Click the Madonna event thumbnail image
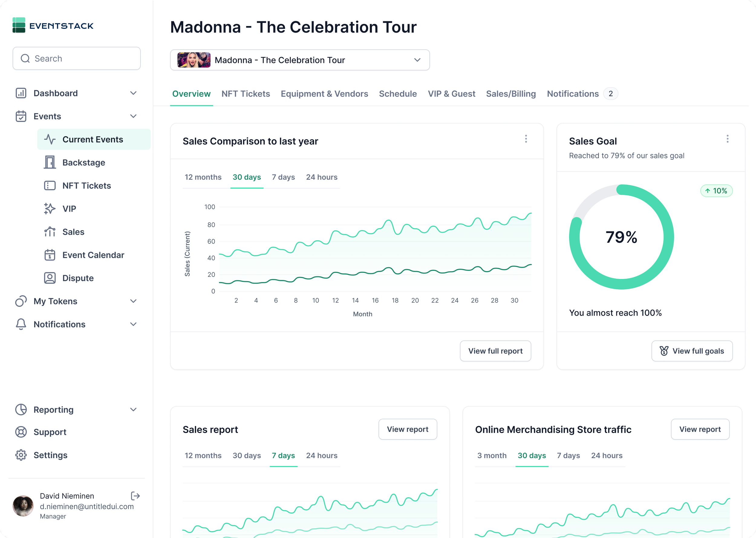Viewport: 756px width, 538px height. [194, 60]
